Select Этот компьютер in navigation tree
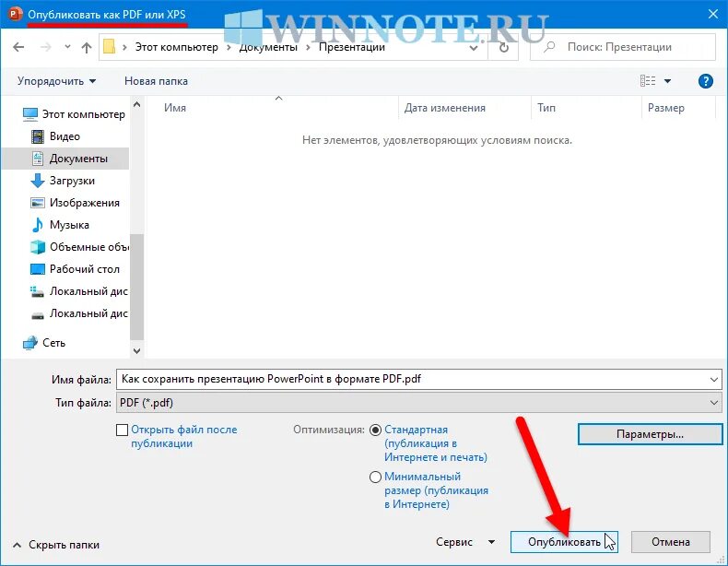This screenshot has height=566, width=728. [x=84, y=114]
